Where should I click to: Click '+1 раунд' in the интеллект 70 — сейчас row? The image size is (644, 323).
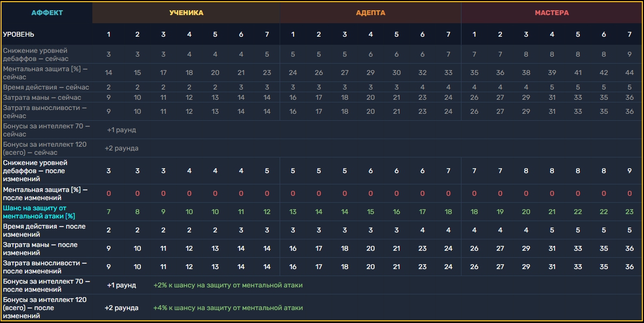tap(121, 130)
